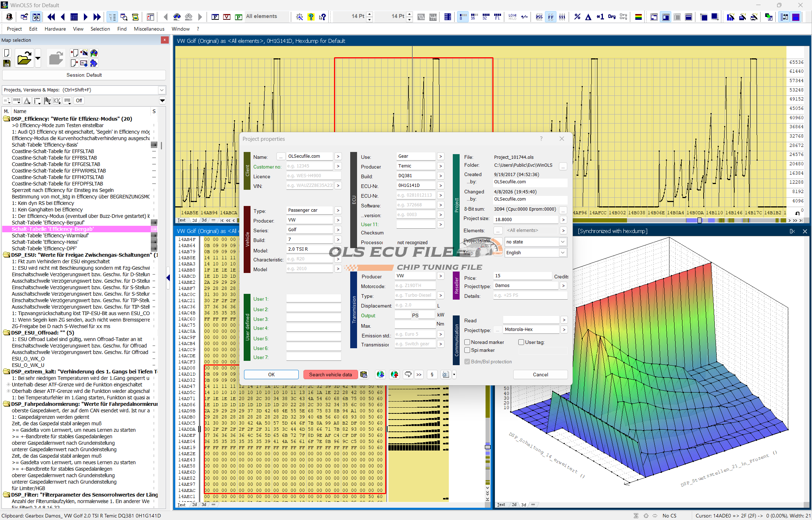812x520 pixels.
Task: Click the open folder icon in Map selection
Action: point(24,58)
